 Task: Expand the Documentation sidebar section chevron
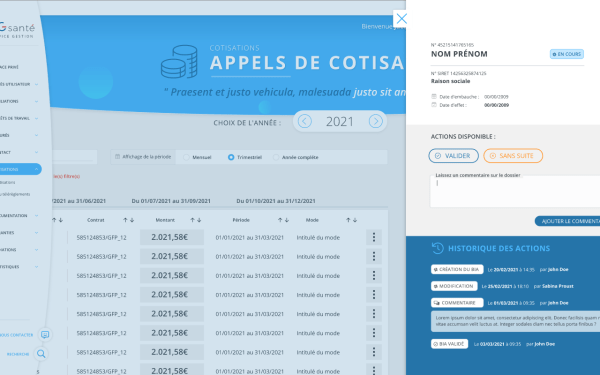36,215
